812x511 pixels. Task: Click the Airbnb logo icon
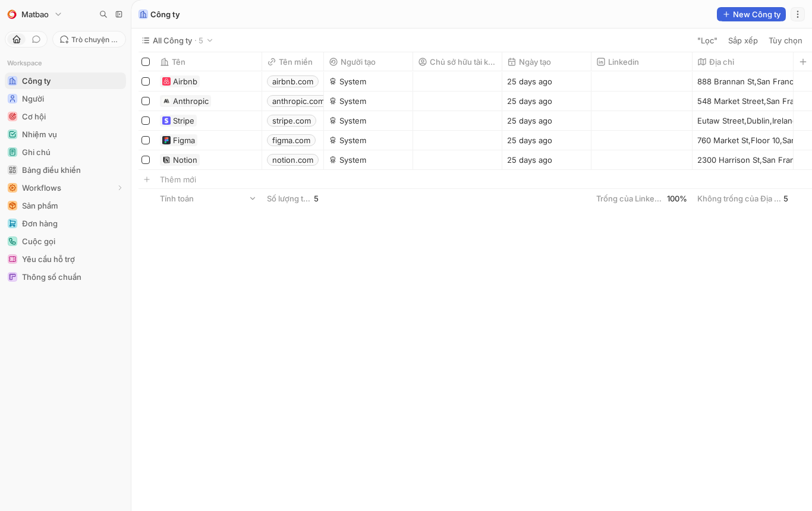tap(166, 81)
